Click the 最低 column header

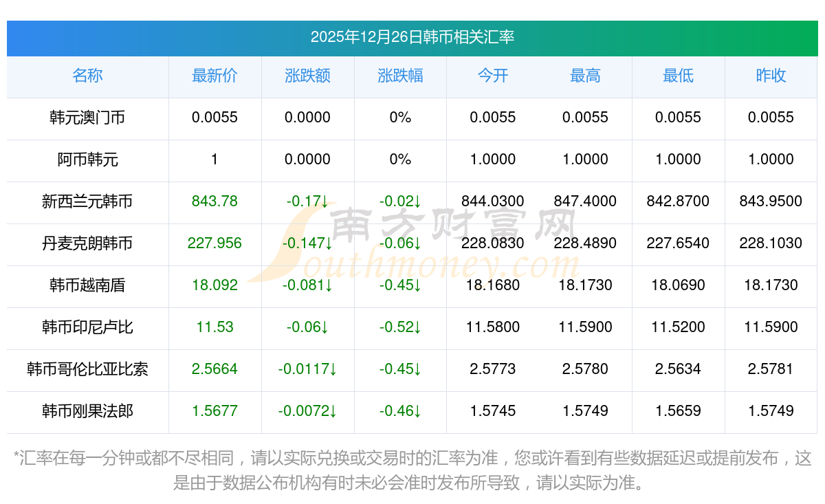coord(678,76)
